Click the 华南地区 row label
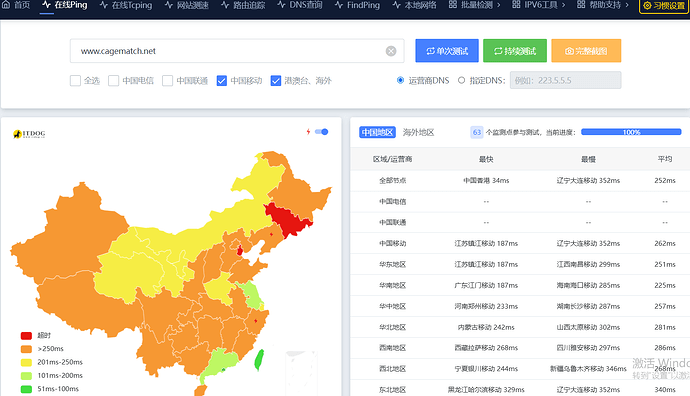 tap(393, 285)
